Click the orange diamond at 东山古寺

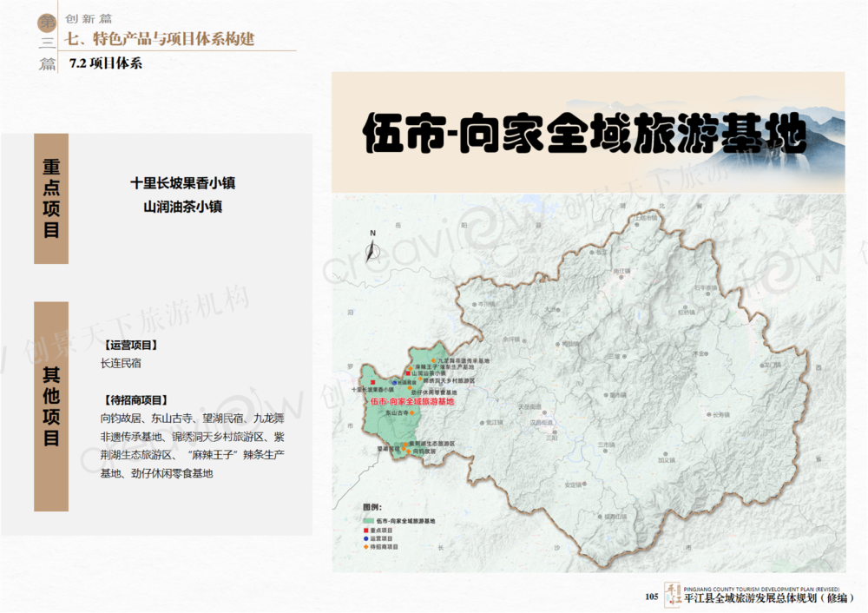click(x=413, y=413)
